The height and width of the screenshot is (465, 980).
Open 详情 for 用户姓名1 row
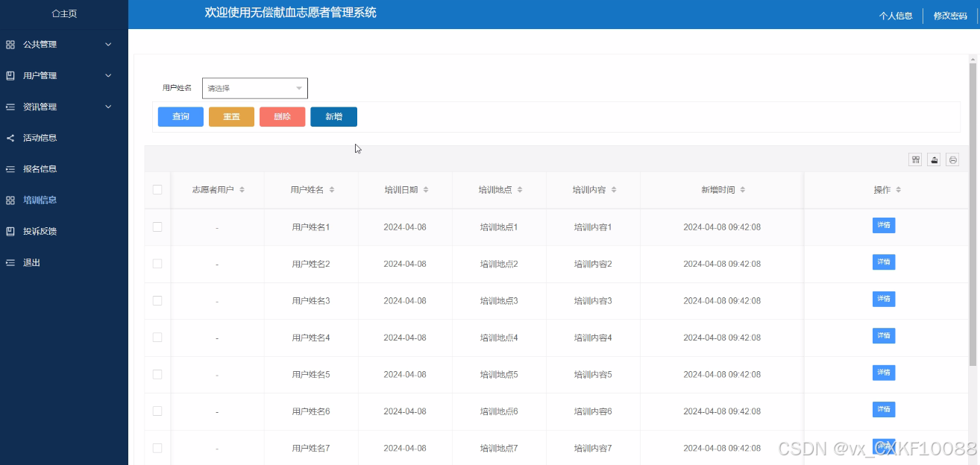[884, 225]
